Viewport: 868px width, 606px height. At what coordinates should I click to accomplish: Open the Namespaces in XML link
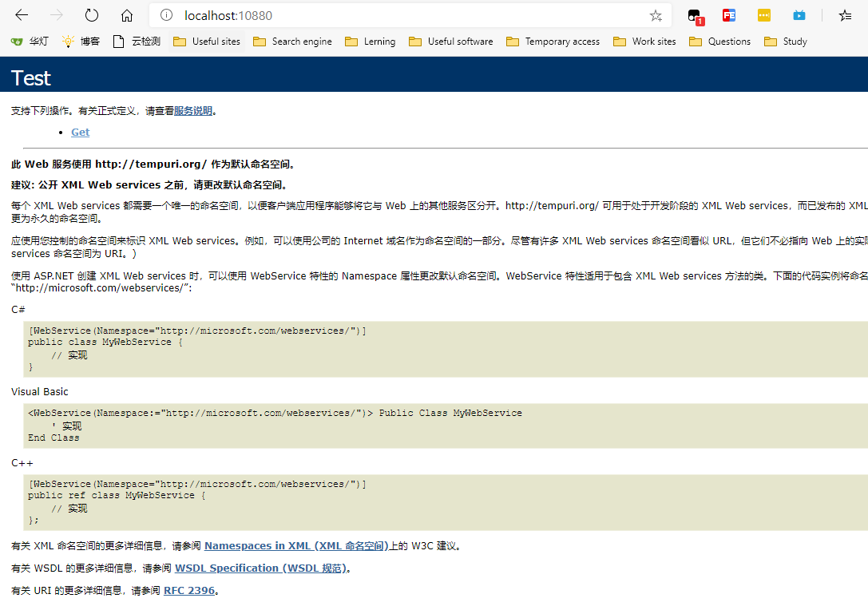[x=296, y=545]
